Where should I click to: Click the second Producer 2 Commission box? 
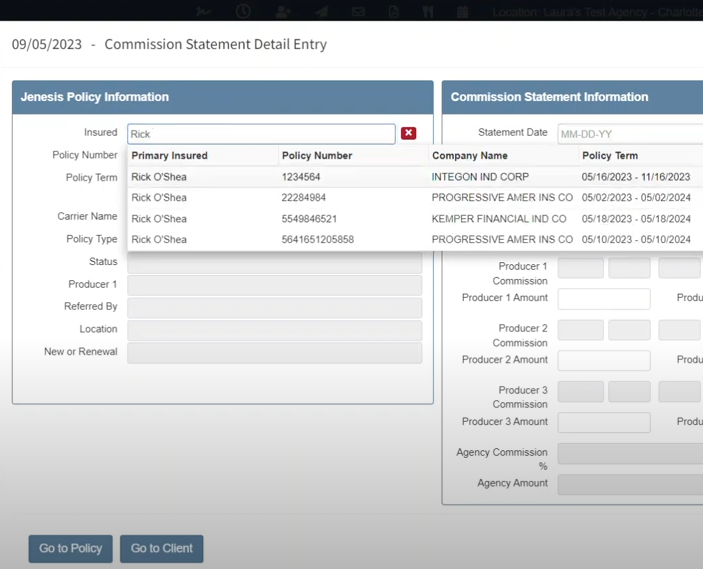coord(629,330)
